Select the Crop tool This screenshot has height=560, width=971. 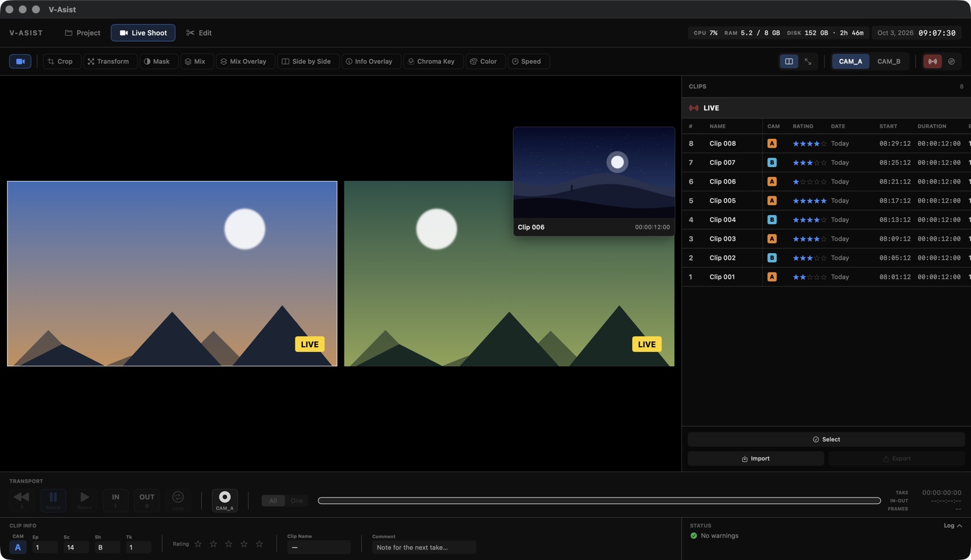click(x=61, y=61)
